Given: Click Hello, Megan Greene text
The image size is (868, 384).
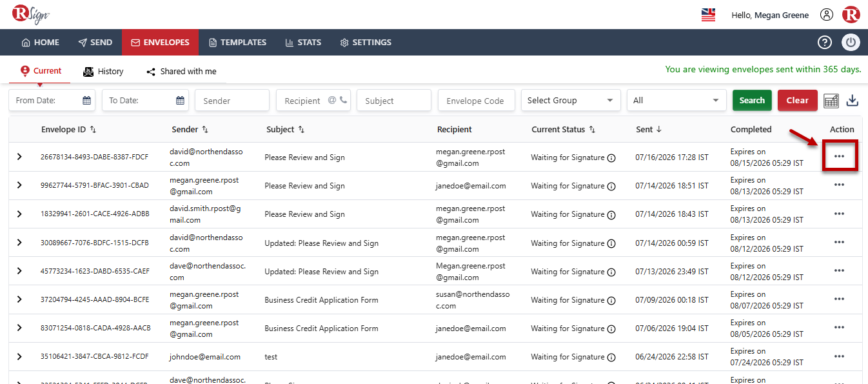Looking at the screenshot, I should point(770,15).
